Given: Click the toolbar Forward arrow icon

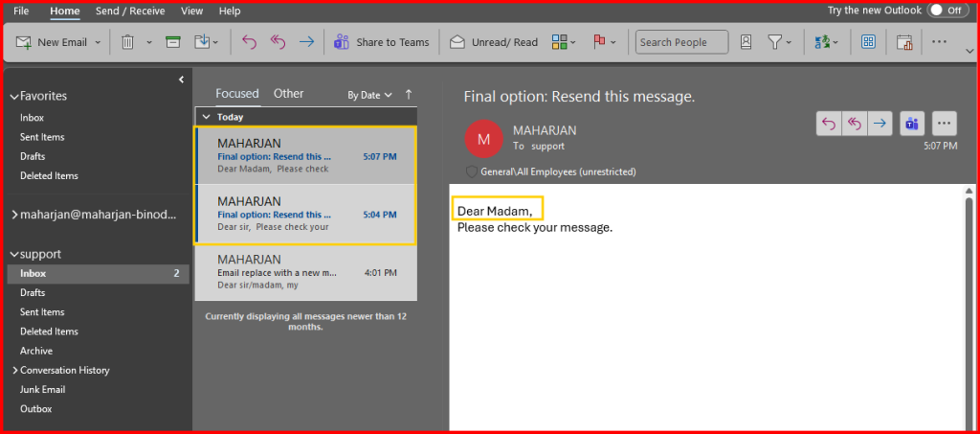Looking at the screenshot, I should coord(306,42).
